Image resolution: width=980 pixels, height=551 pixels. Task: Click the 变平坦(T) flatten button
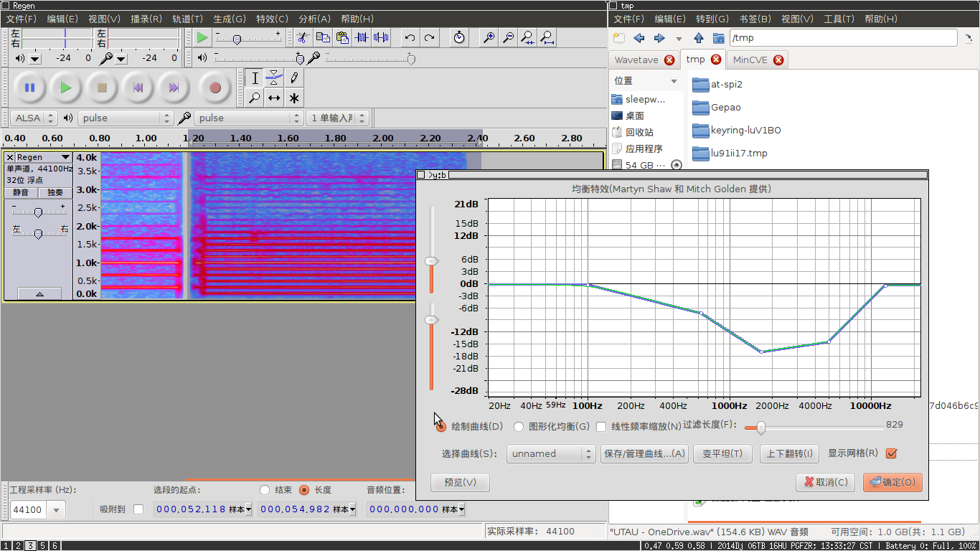point(722,453)
